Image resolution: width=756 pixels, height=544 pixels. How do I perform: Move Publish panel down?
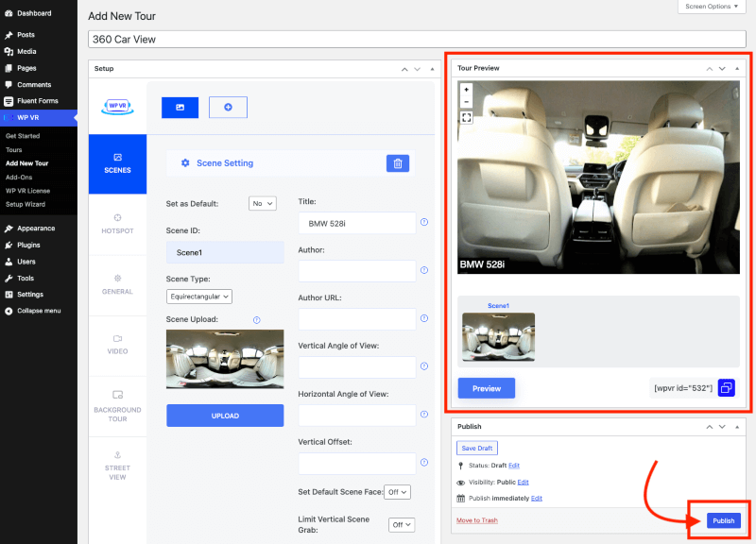click(722, 427)
